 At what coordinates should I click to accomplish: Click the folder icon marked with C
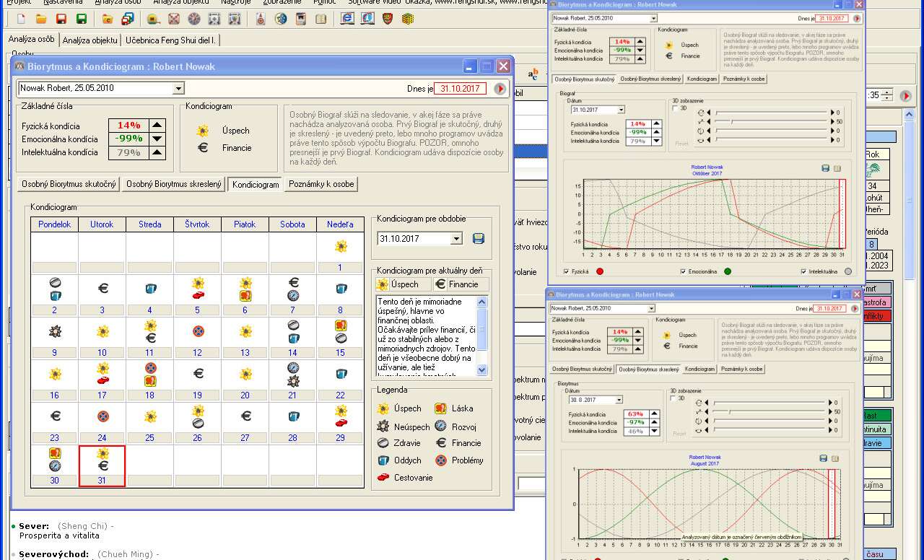pos(108,19)
